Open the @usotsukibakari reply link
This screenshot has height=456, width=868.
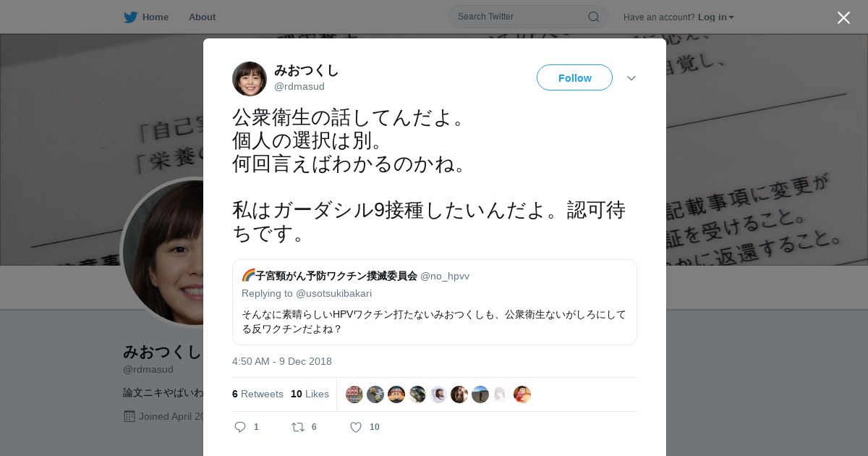click(334, 293)
